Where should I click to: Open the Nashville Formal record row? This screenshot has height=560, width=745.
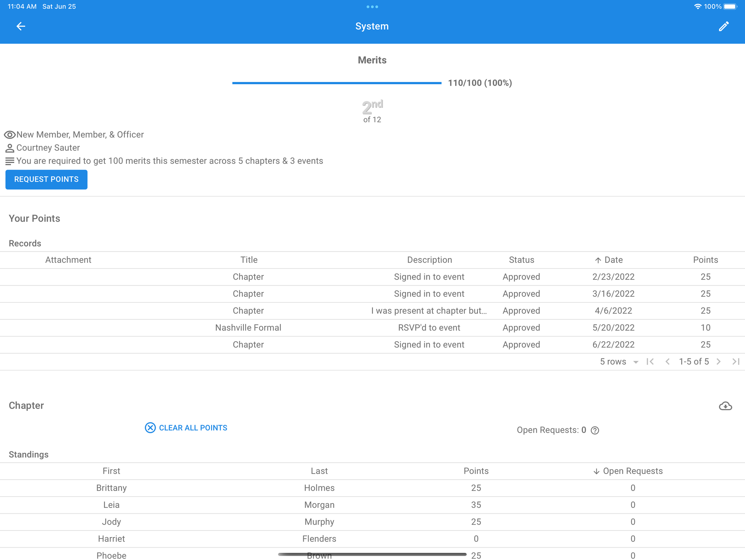[248, 328]
